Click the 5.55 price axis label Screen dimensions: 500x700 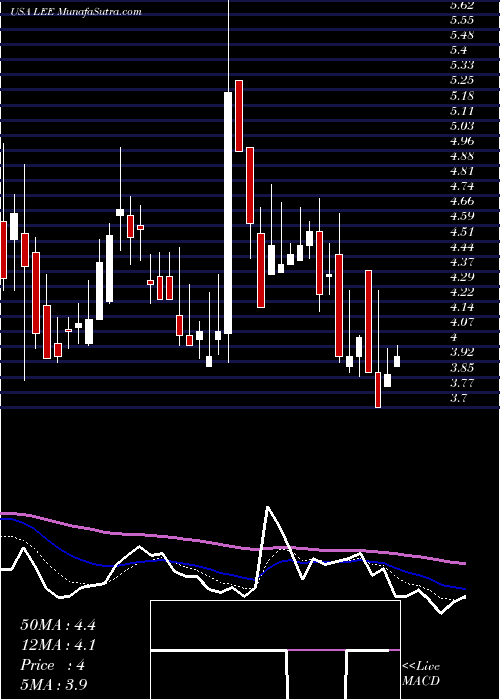[462, 20]
